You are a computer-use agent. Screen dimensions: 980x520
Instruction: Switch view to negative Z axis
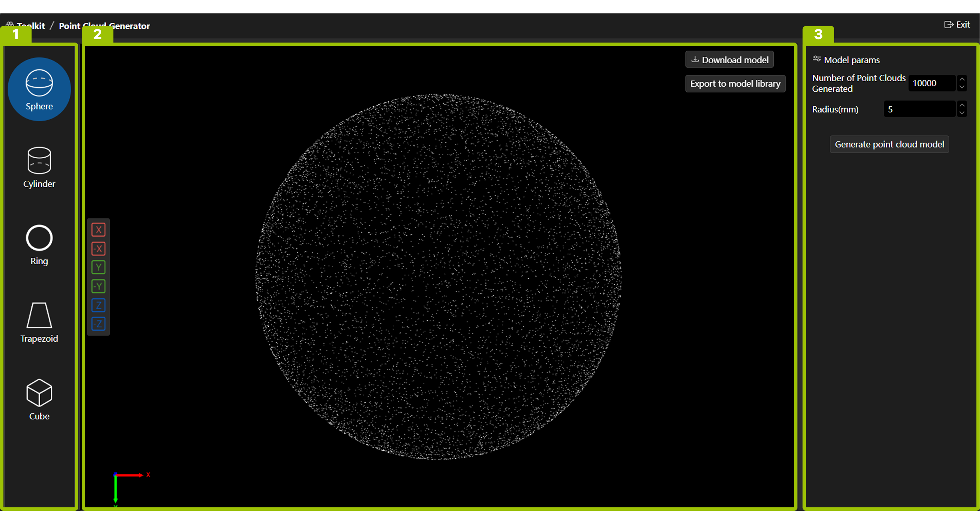[x=99, y=324]
